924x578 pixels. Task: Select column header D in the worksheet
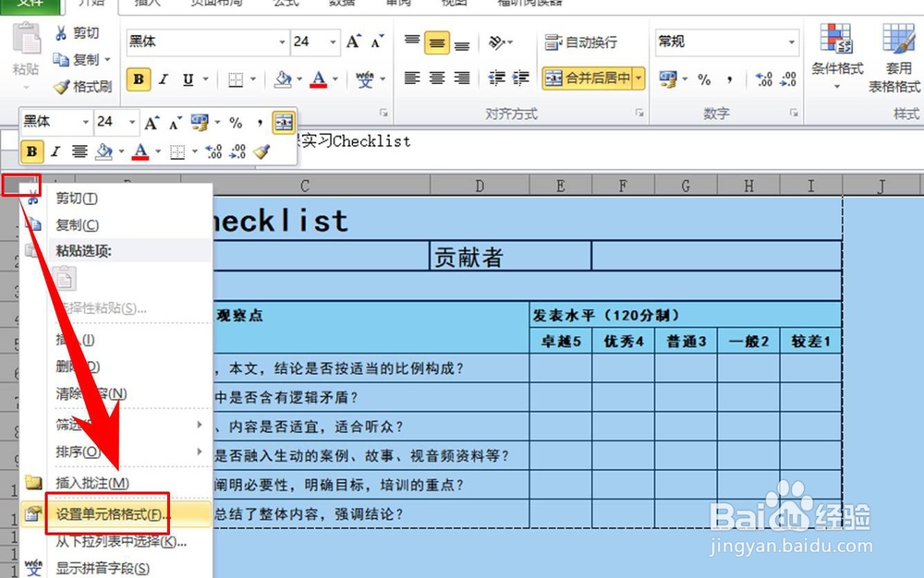coord(480,184)
